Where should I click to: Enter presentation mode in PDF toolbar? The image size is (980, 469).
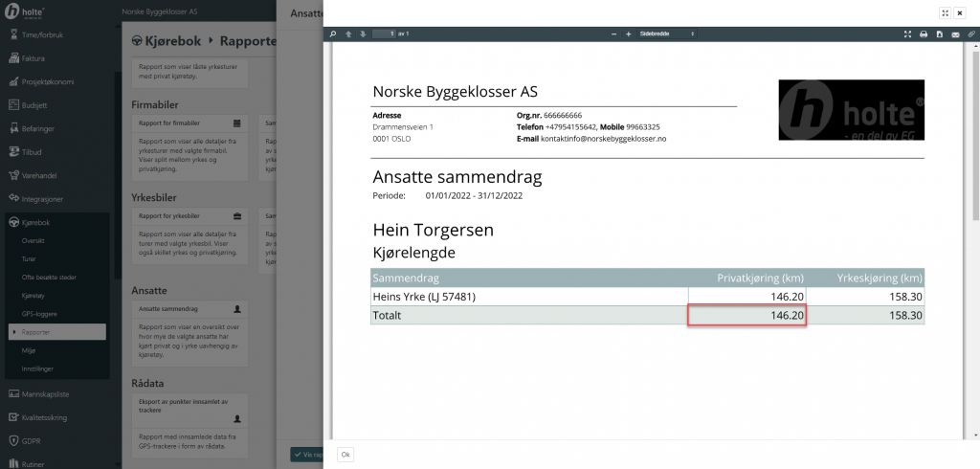pyautogui.click(x=907, y=33)
